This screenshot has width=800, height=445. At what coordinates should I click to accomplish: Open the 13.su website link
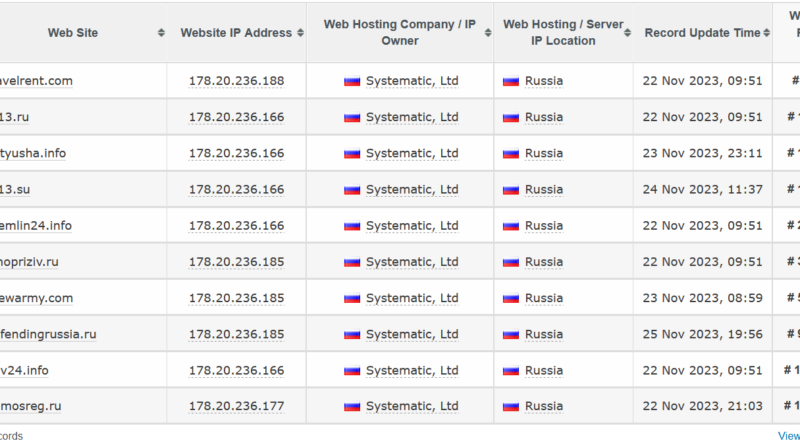pos(15,189)
